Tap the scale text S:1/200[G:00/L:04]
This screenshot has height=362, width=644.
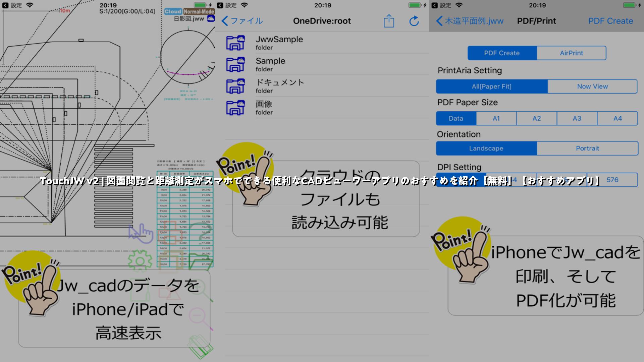[127, 11]
